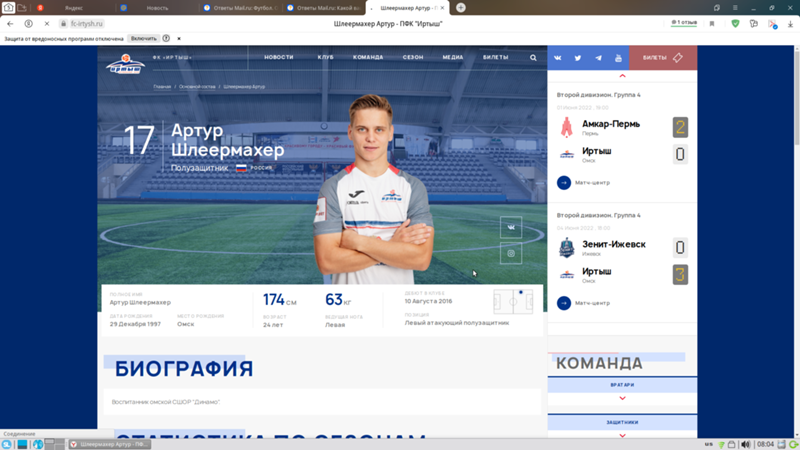Open Матч-центр link for Зенит-Ижевск match
The height and width of the screenshot is (450, 800).
pos(592,303)
